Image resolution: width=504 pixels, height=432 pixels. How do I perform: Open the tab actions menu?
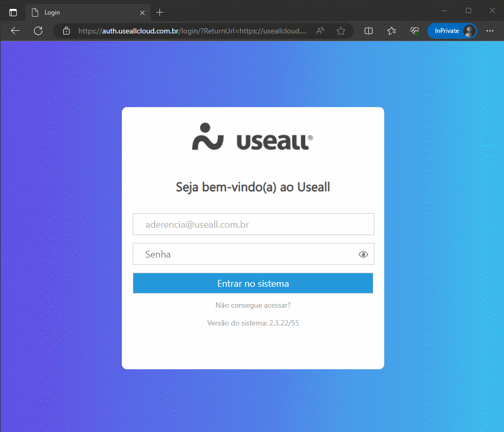tap(13, 12)
